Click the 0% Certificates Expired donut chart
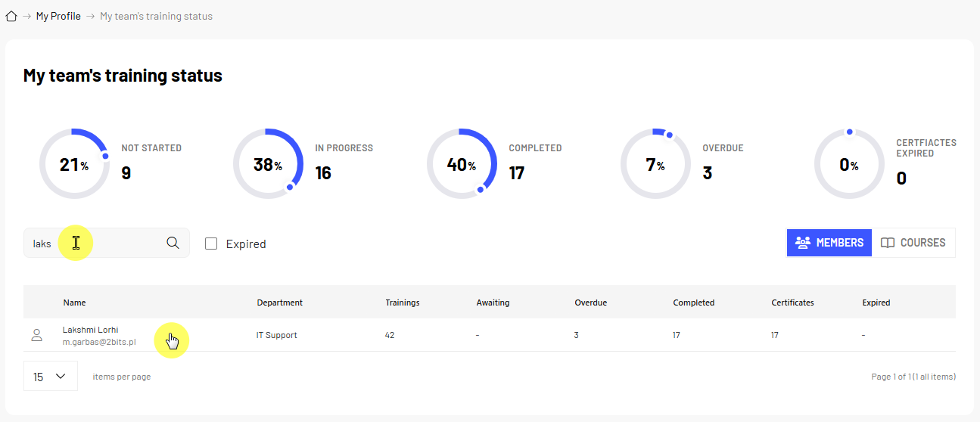 [849, 164]
